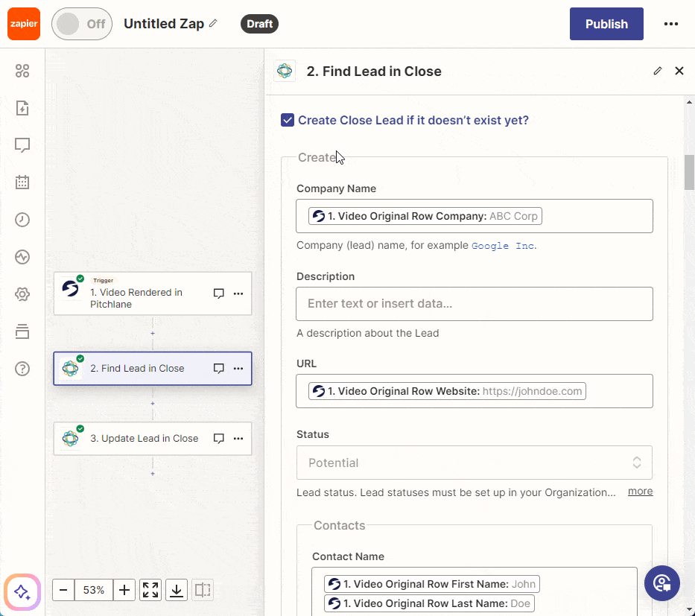695x616 pixels.
Task: Open the calendar sidebar icon
Action: point(22,182)
